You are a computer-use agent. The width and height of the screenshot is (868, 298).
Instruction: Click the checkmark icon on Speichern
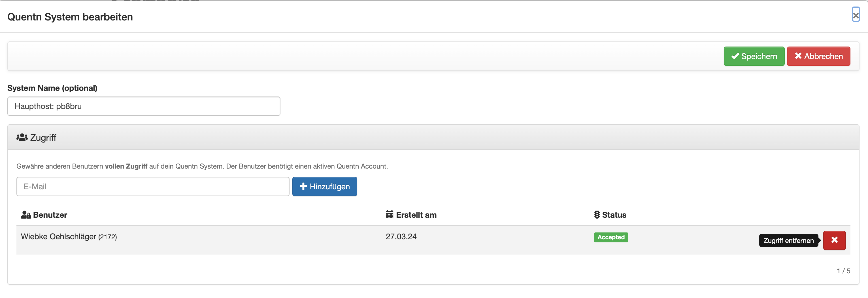pyautogui.click(x=735, y=56)
